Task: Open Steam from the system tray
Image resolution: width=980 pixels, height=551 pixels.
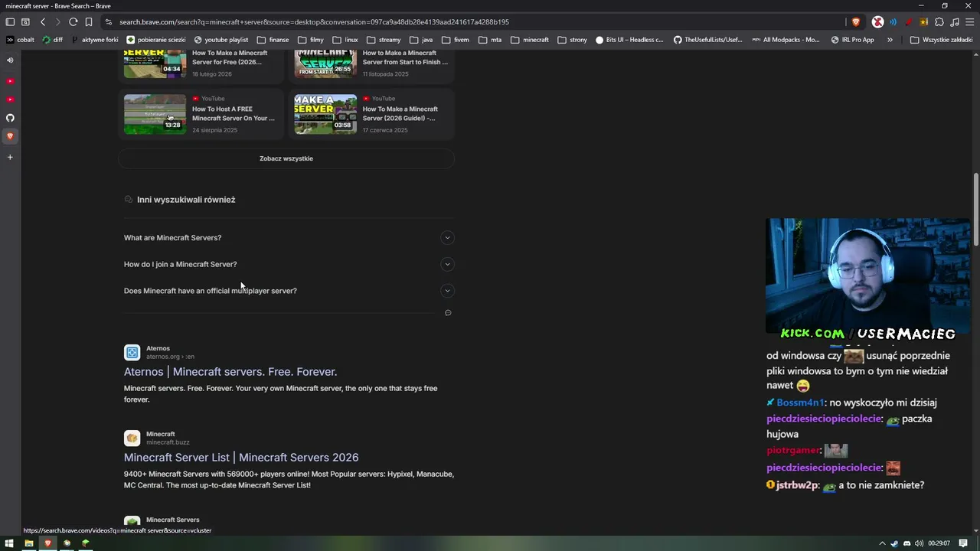Action: click(x=895, y=543)
